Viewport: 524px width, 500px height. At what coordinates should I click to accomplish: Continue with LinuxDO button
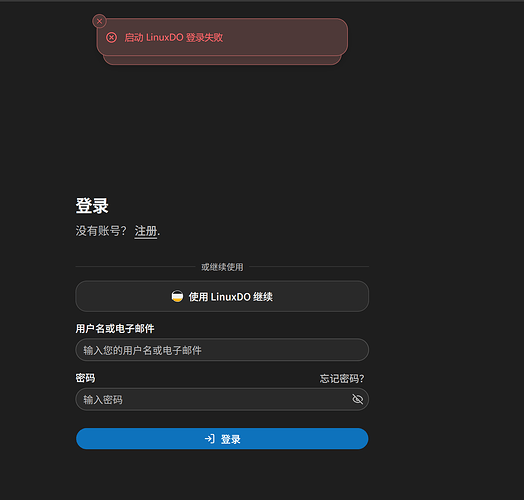(x=222, y=296)
